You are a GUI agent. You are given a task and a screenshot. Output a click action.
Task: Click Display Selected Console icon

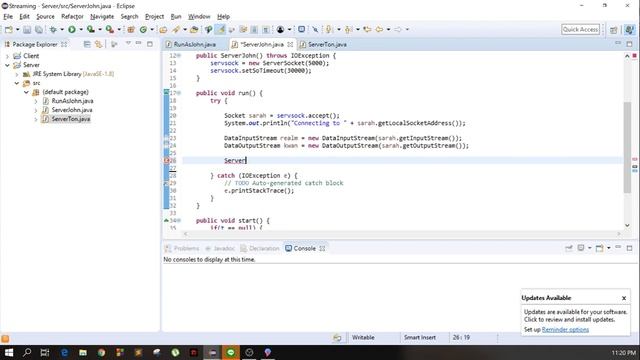[x=581, y=248]
